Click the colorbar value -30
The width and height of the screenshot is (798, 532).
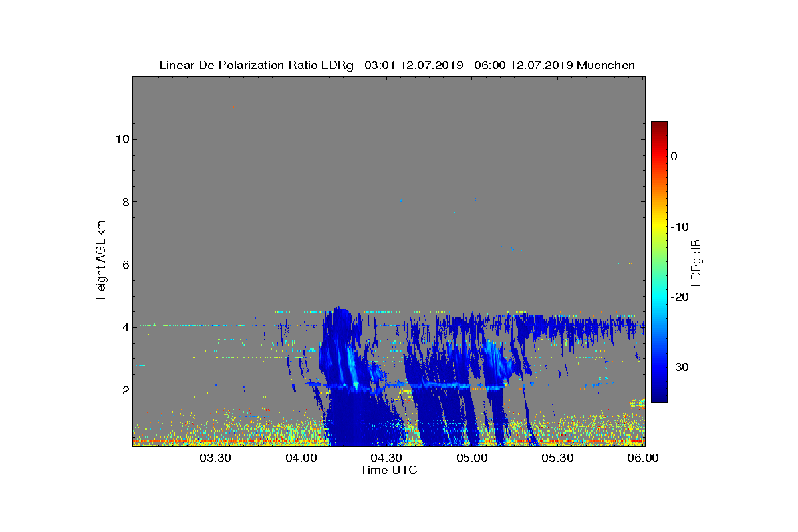pyautogui.click(x=679, y=367)
